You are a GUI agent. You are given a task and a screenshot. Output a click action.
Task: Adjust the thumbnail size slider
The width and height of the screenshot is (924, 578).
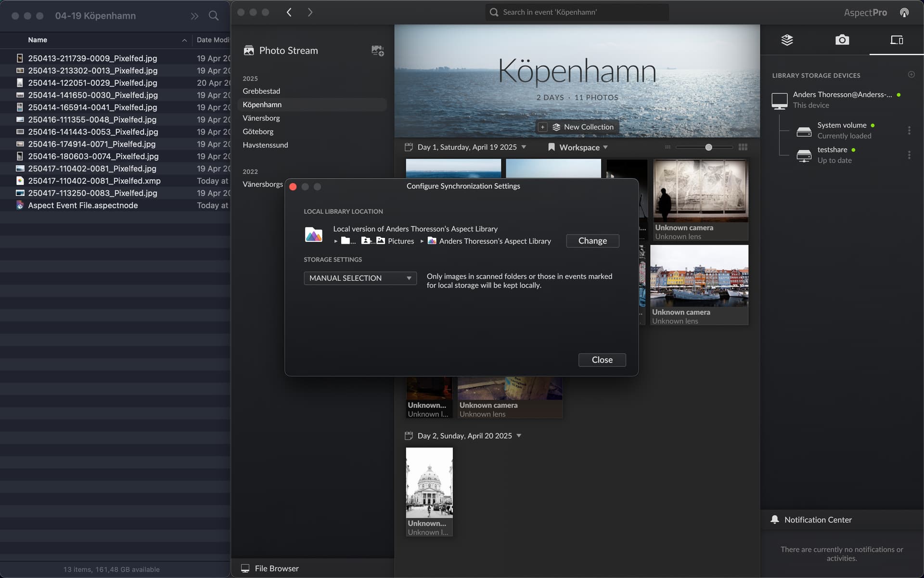coord(708,147)
